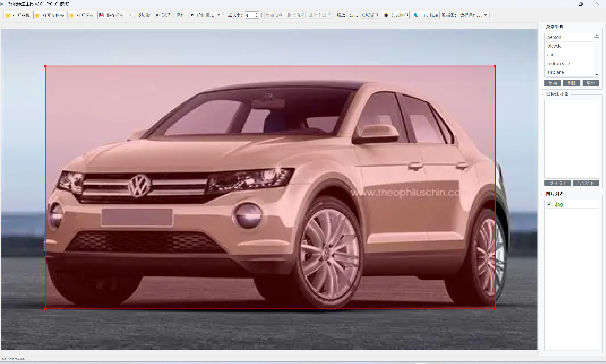Click the Save Annotation floppy disk icon
This screenshot has width=606, height=364.
click(101, 15)
